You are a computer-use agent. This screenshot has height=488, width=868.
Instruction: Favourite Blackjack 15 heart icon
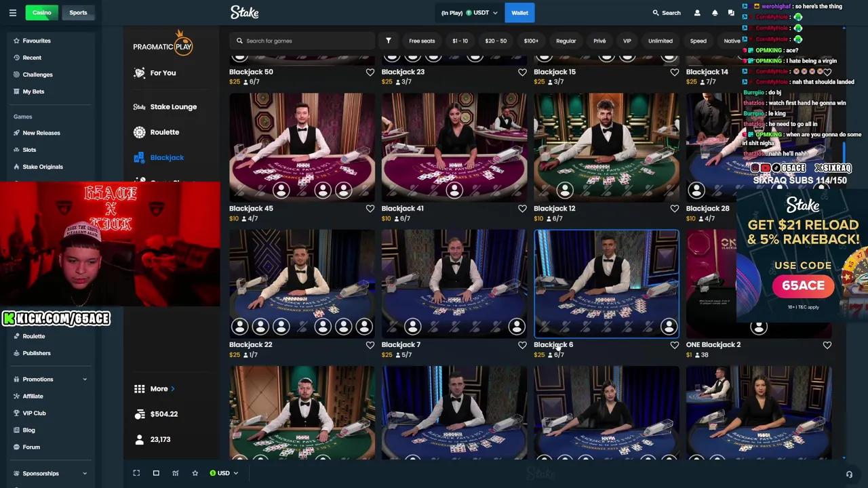coord(675,72)
